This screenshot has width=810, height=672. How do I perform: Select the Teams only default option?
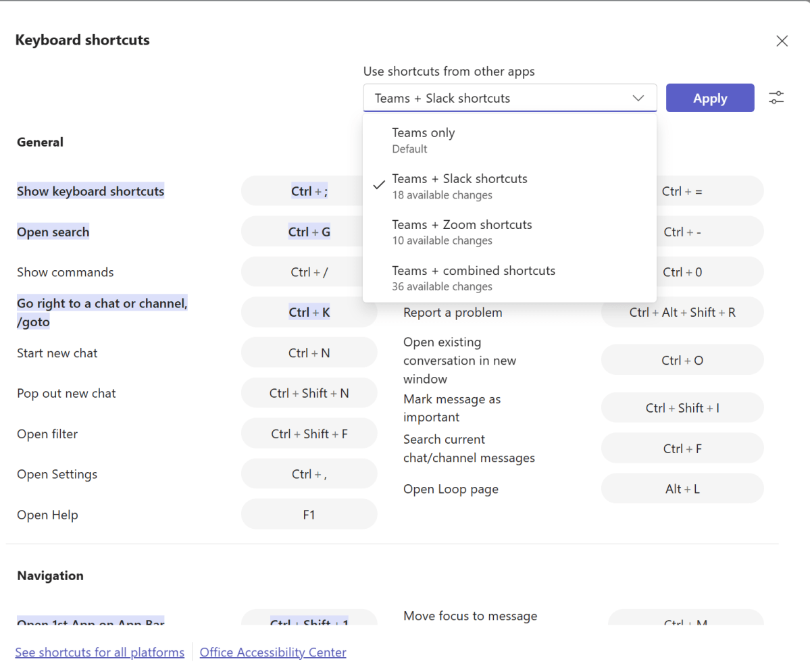[424, 139]
